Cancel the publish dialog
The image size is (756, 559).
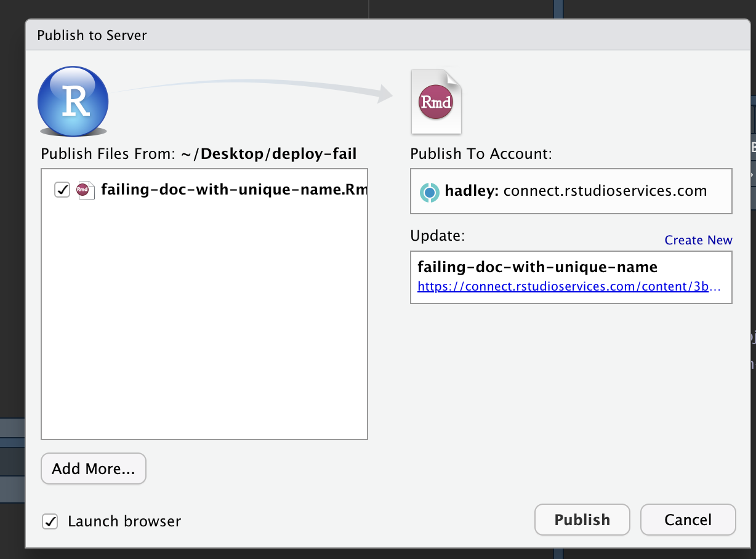(688, 519)
